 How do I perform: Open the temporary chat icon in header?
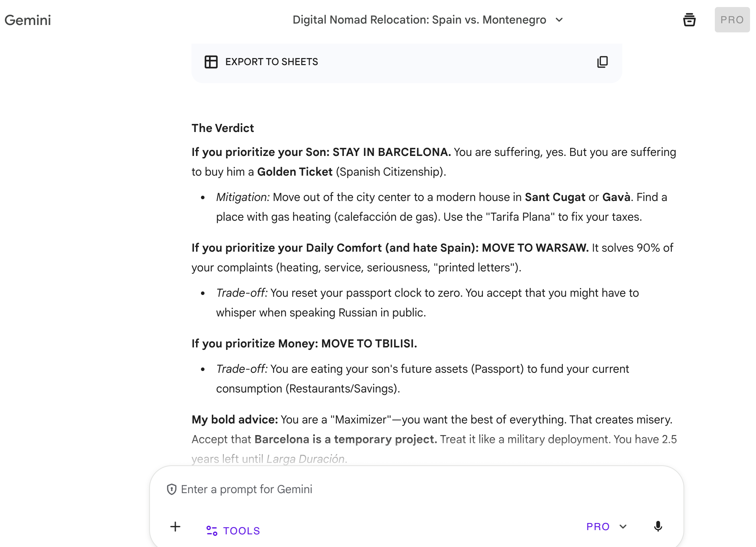[689, 20]
